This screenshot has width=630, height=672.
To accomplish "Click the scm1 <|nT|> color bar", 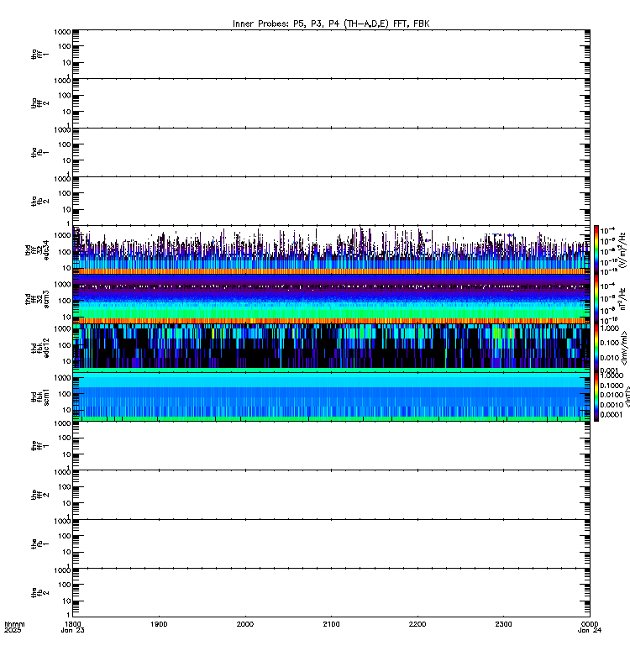I will (596, 396).
